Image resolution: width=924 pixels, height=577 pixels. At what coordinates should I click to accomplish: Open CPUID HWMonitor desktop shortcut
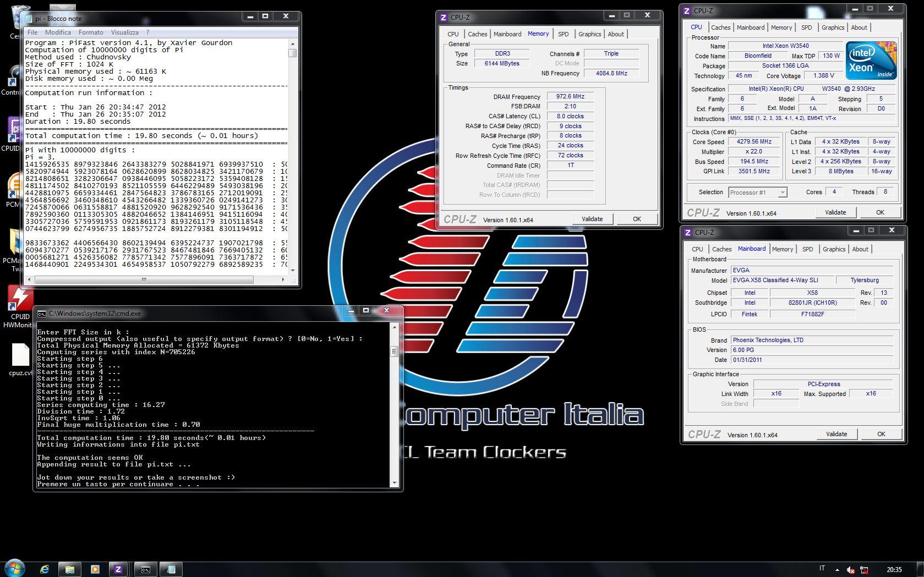coord(20,307)
